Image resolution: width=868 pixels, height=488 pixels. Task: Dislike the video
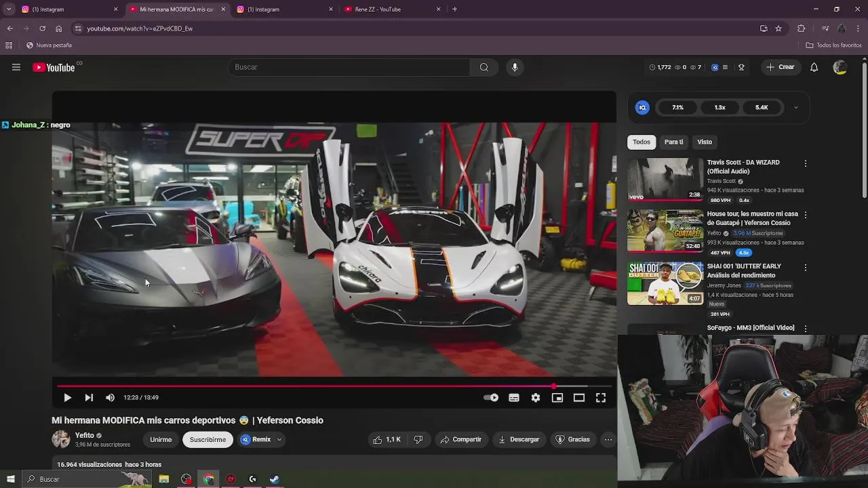tap(418, 439)
